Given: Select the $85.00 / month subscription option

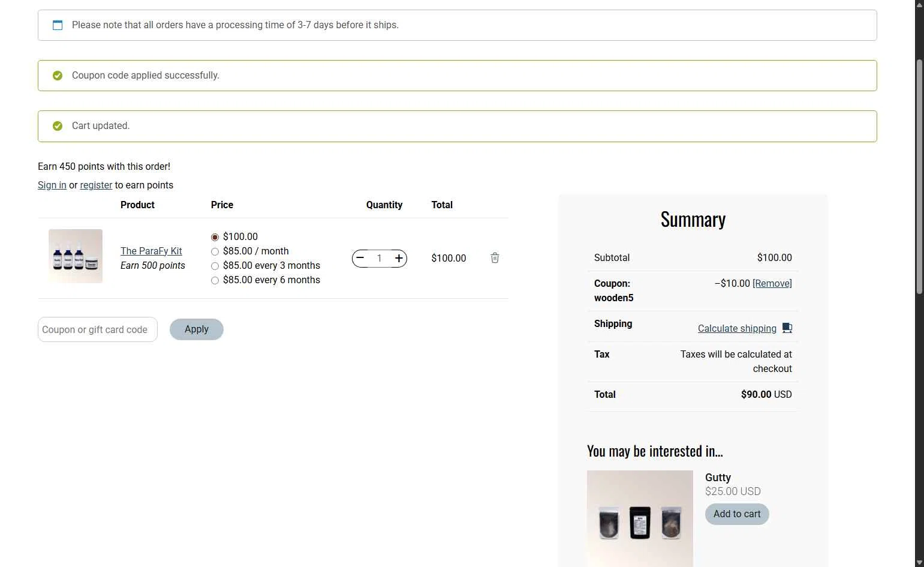Looking at the screenshot, I should tap(215, 251).
